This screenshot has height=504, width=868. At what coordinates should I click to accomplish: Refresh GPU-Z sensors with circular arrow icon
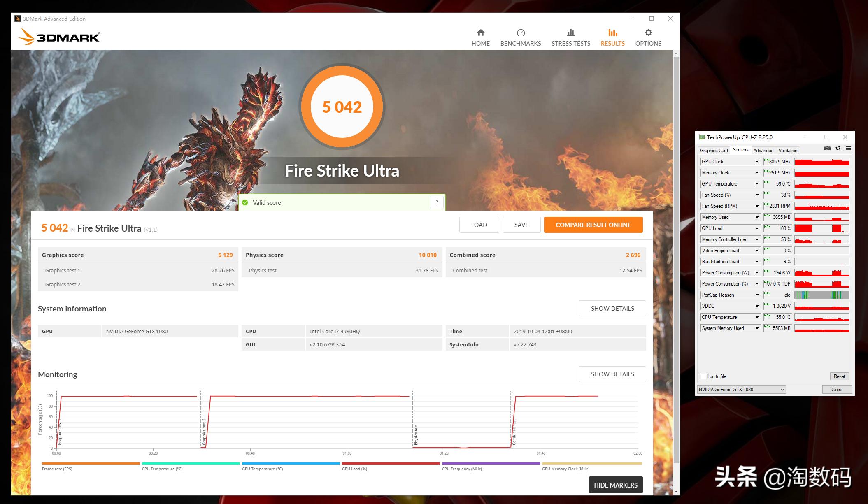tap(838, 148)
